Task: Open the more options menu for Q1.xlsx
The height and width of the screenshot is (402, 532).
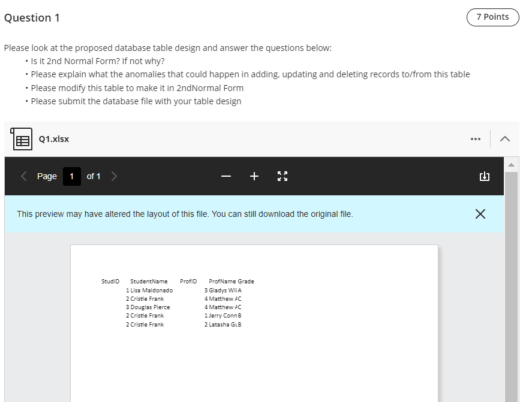Action: coord(476,138)
